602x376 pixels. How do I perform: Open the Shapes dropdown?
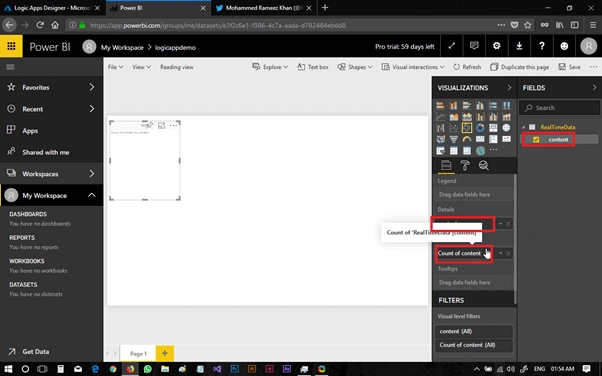[355, 67]
